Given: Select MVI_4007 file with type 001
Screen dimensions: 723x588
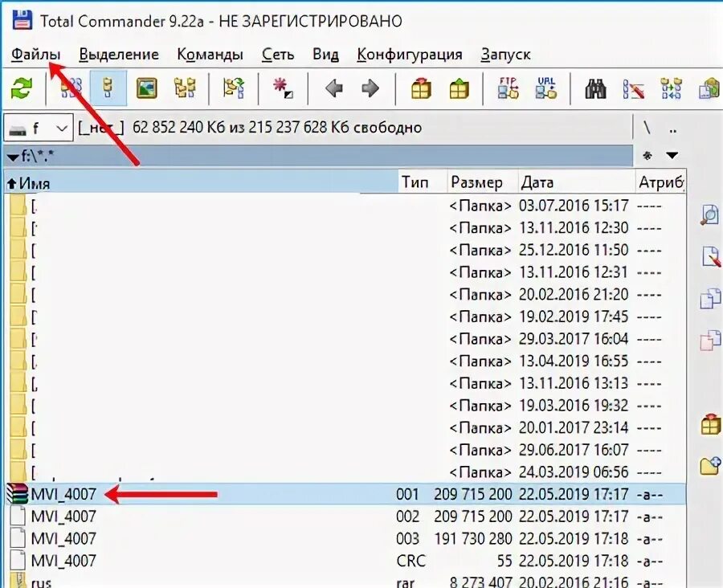Looking at the screenshot, I should (x=345, y=494).
